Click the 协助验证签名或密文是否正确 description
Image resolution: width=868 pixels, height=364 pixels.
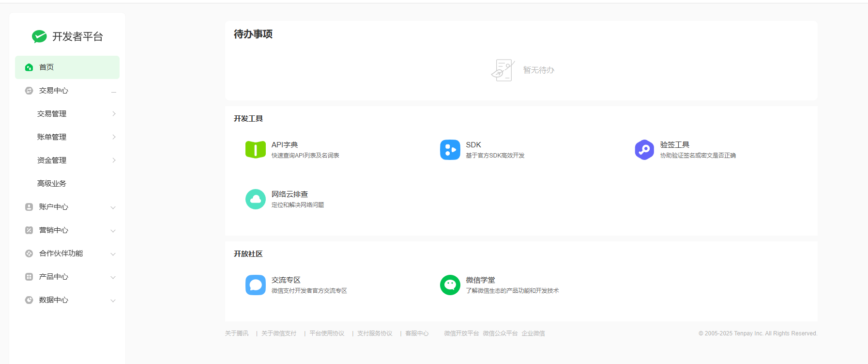(698, 156)
